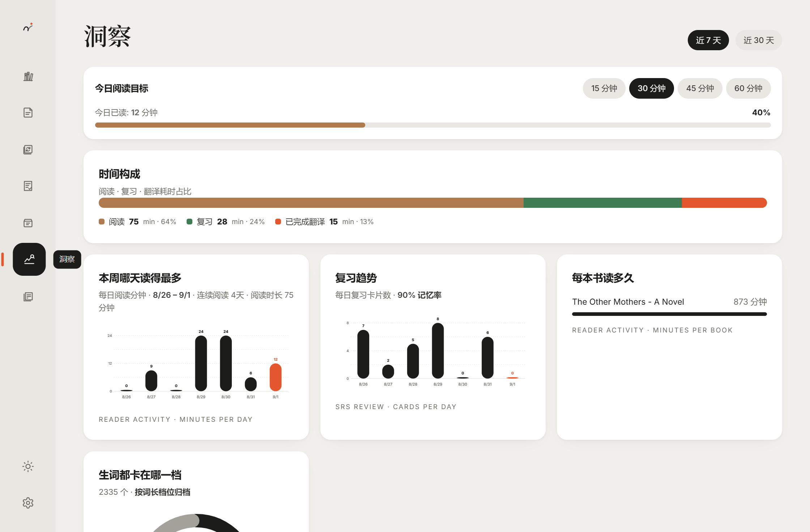Select the insights chart sidebar icon
The image size is (810, 532).
[x=29, y=259]
